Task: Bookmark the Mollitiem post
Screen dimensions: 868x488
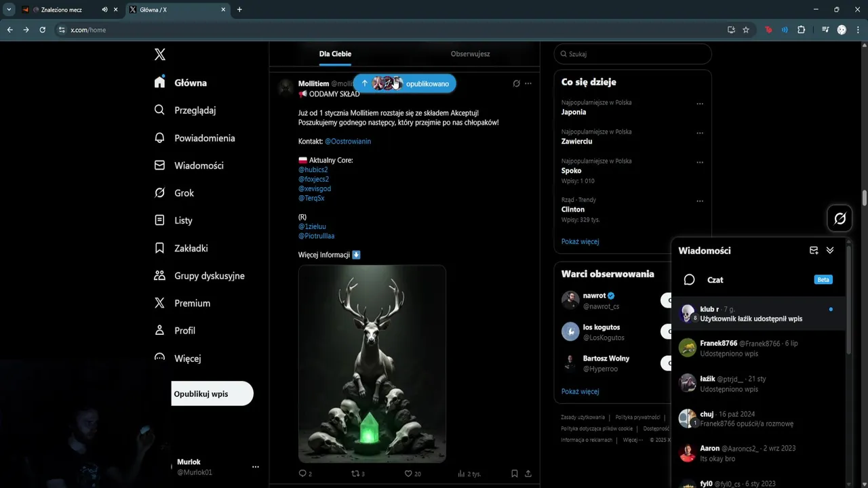Action: tap(515, 474)
